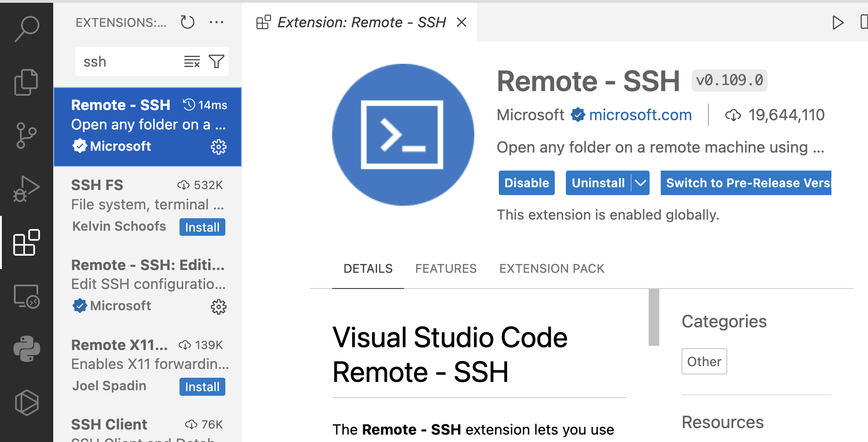Disable the Remote - SSH extension

[x=527, y=183]
